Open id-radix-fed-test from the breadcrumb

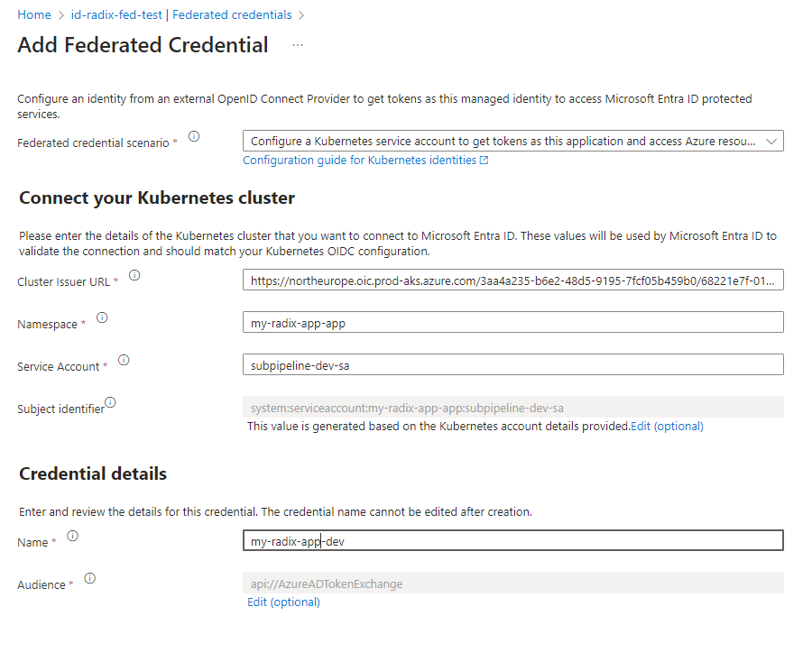[x=115, y=14]
